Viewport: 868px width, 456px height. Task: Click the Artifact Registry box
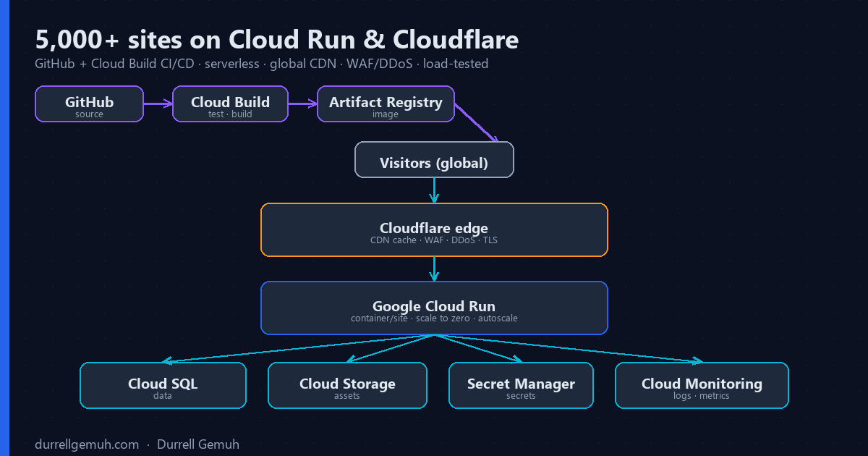pyautogui.click(x=386, y=104)
